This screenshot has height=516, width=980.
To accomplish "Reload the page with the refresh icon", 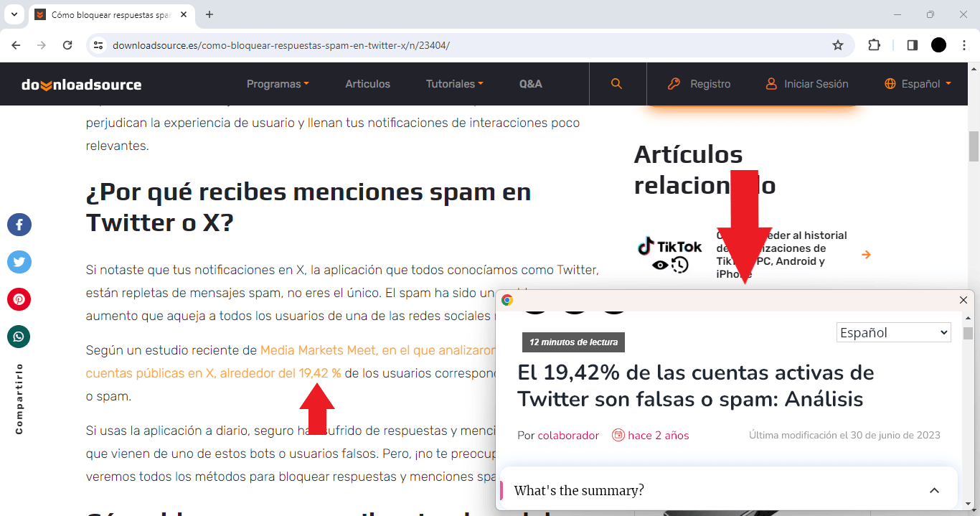I will click(x=67, y=45).
